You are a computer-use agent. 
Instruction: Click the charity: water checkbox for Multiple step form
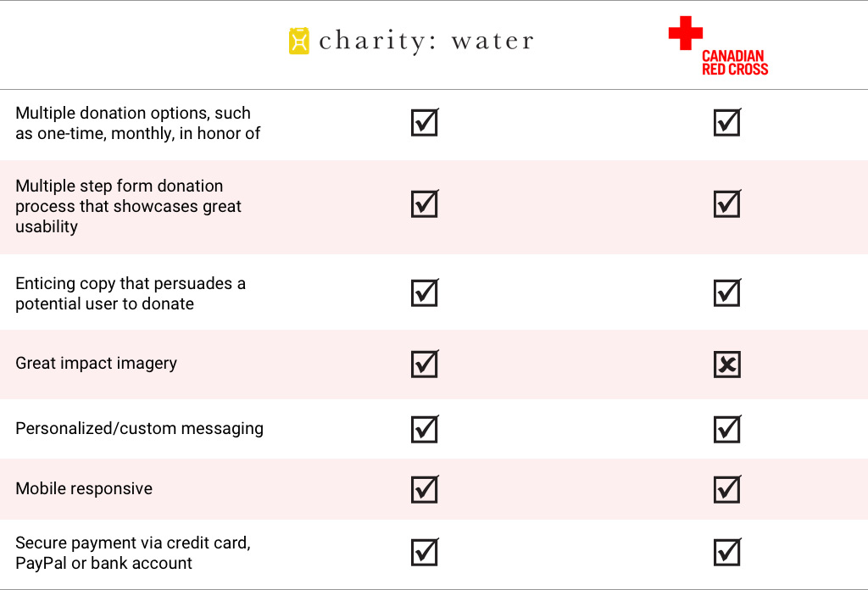(x=425, y=203)
